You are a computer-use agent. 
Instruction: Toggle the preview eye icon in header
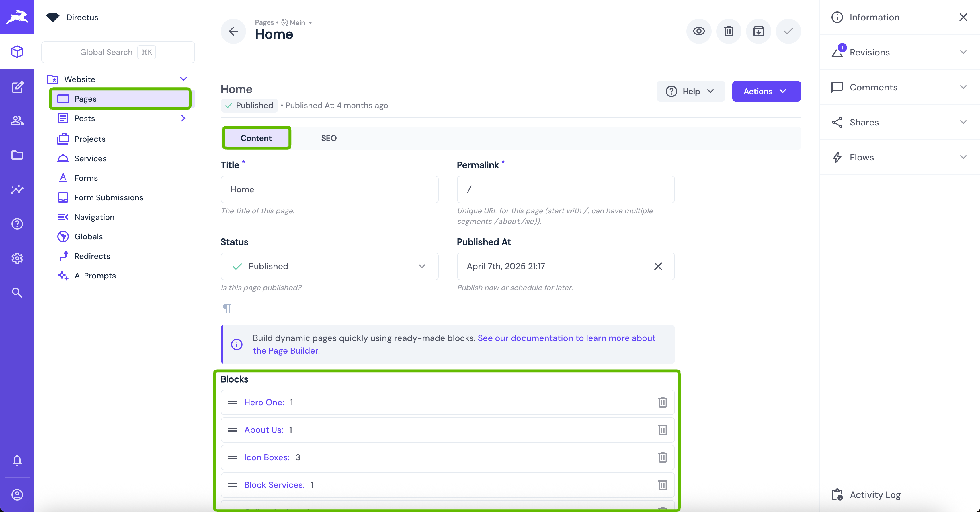tap(698, 31)
